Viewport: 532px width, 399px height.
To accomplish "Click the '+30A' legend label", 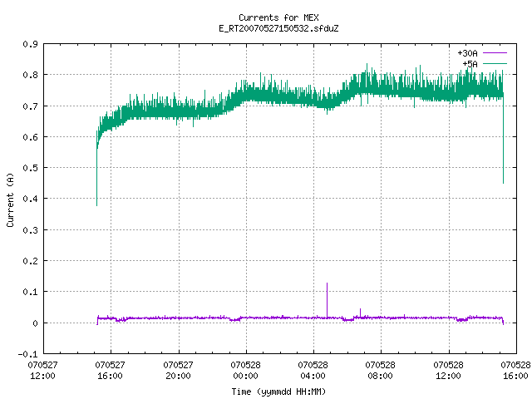I will pos(467,53).
